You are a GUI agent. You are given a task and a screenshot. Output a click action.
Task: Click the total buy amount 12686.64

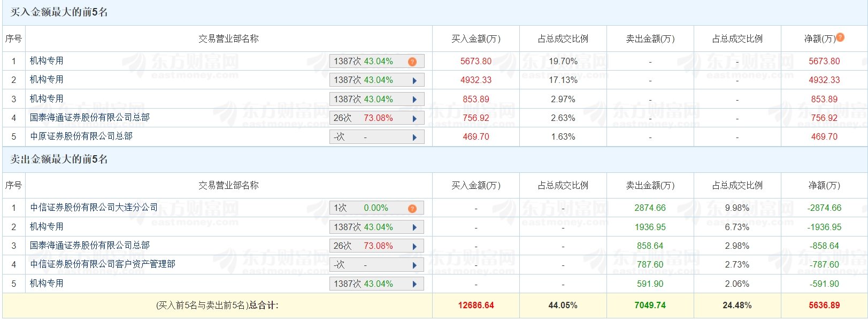[x=476, y=305]
